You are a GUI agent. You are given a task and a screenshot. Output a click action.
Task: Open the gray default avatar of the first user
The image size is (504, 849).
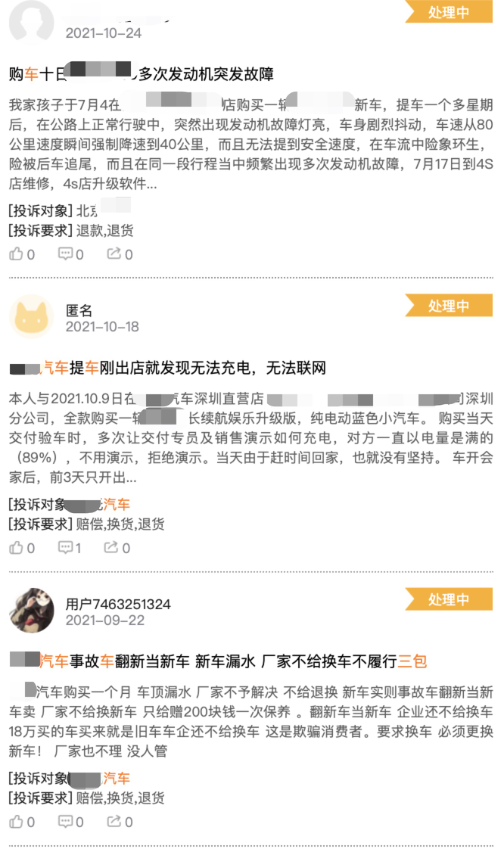click(31, 22)
